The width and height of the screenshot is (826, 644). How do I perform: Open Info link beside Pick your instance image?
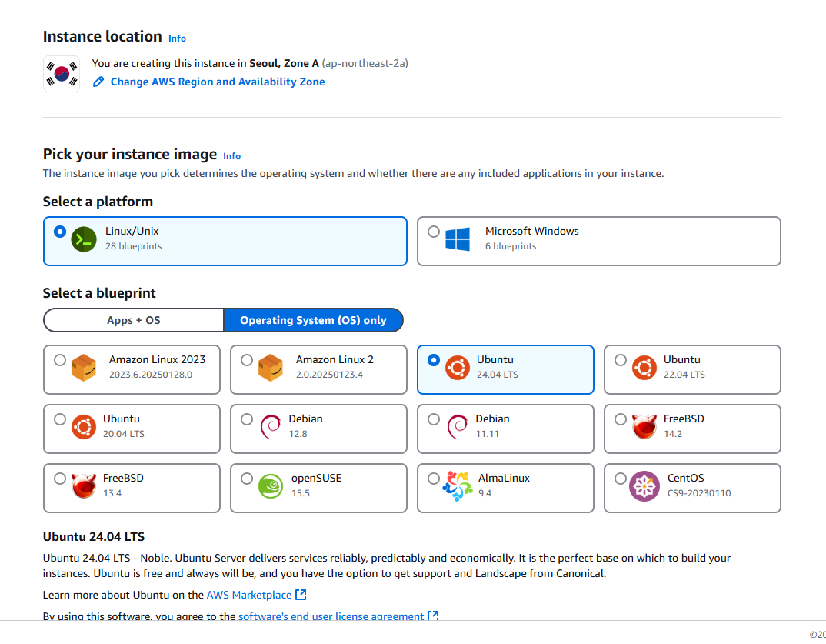[231, 156]
